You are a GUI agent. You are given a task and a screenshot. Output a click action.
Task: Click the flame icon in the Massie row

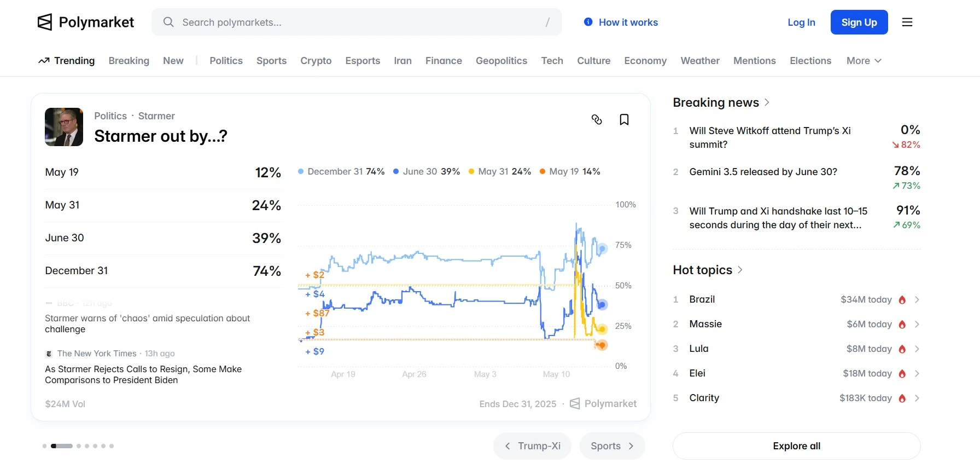[902, 324]
